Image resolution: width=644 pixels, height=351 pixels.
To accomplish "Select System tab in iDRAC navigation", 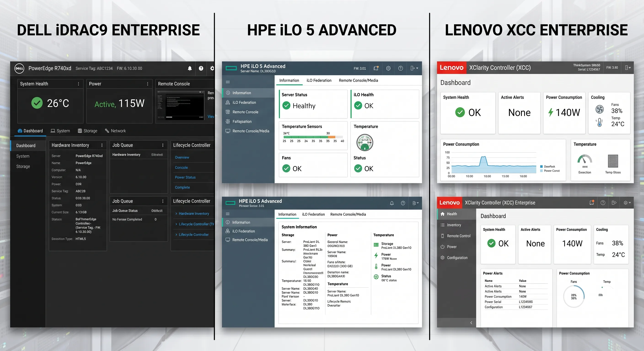I will point(60,131).
